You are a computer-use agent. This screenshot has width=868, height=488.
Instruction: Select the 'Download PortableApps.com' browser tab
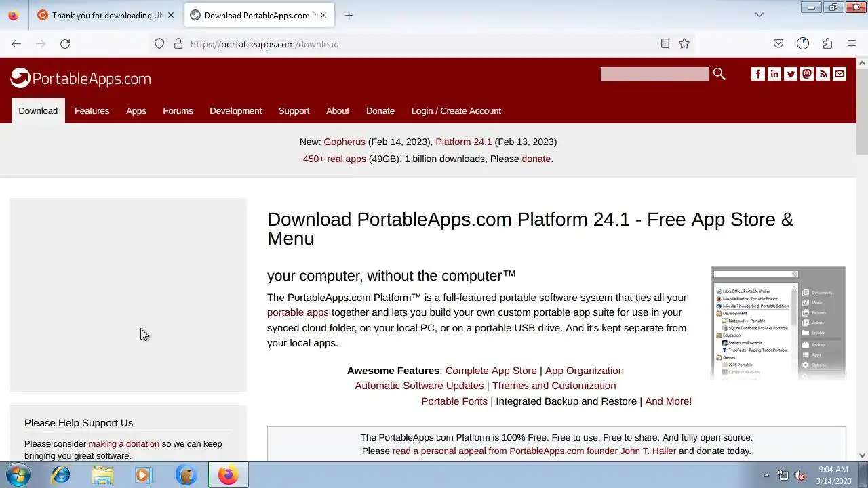(258, 15)
